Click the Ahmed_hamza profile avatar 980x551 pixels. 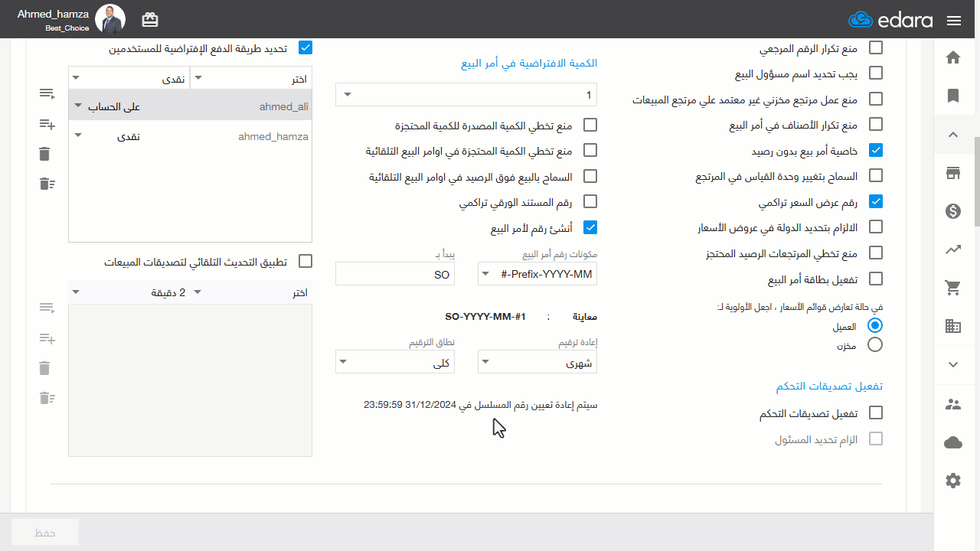[x=110, y=19]
